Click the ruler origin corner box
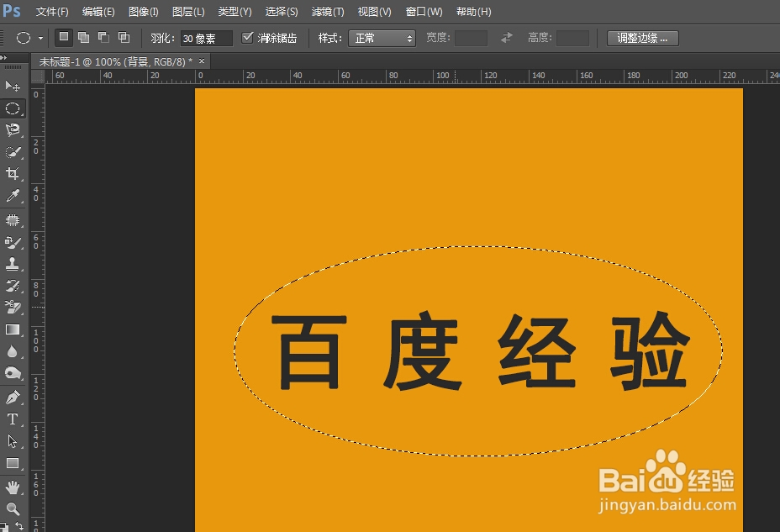The image size is (780, 532). 38,76
